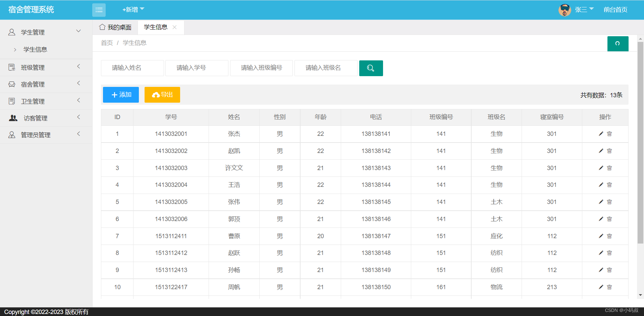Viewport: 644px width, 316px height.
Task: Delete row 张伟 with trash icon
Action: (x=609, y=202)
